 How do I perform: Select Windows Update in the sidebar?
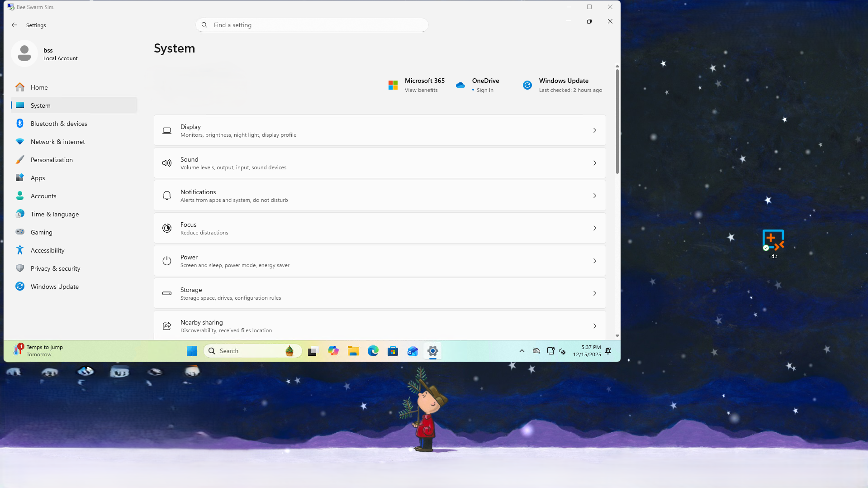[55, 286]
